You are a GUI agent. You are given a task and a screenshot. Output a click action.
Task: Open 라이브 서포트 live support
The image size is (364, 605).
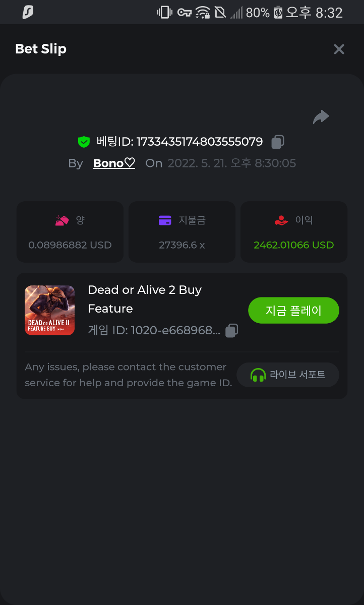coord(288,375)
